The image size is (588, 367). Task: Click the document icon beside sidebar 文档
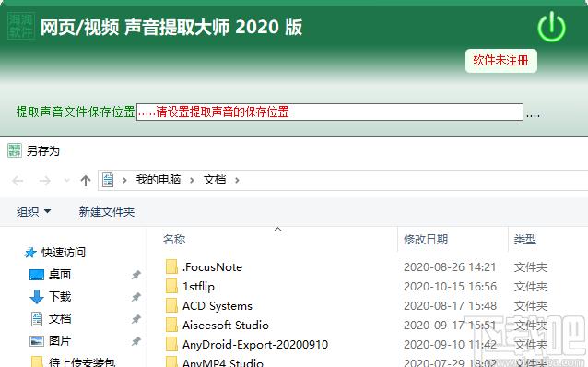[37, 319]
